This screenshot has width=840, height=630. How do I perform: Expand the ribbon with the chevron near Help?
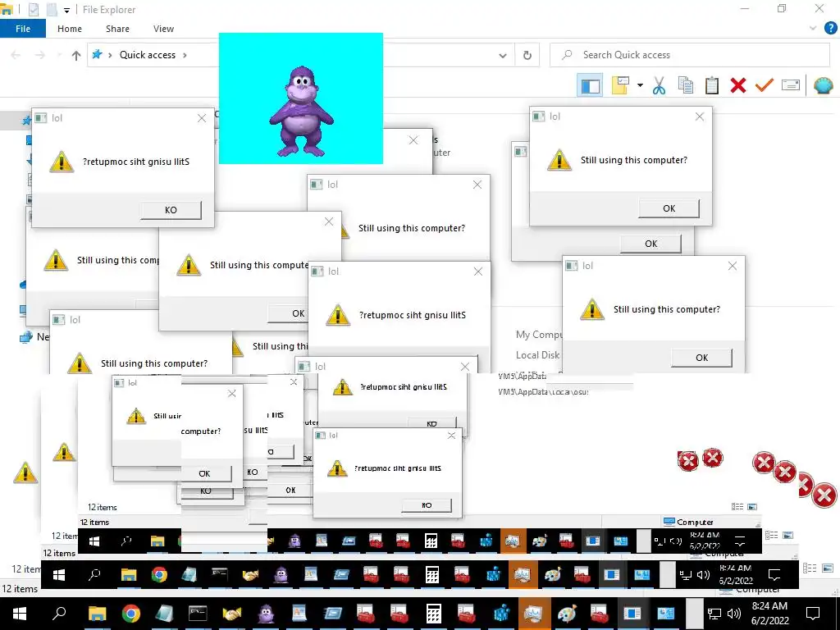813,29
